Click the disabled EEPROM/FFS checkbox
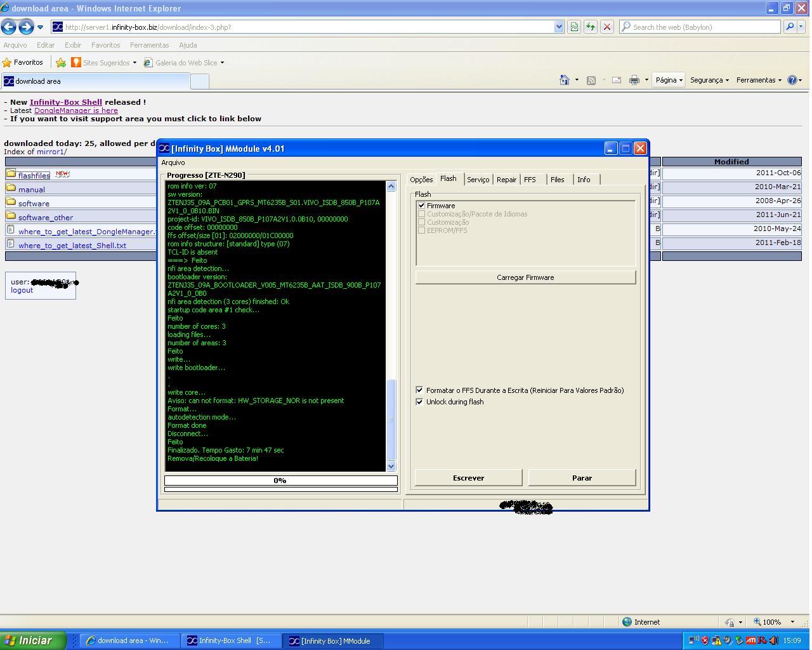Viewport: 812px width, 650px height. (421, 230)
